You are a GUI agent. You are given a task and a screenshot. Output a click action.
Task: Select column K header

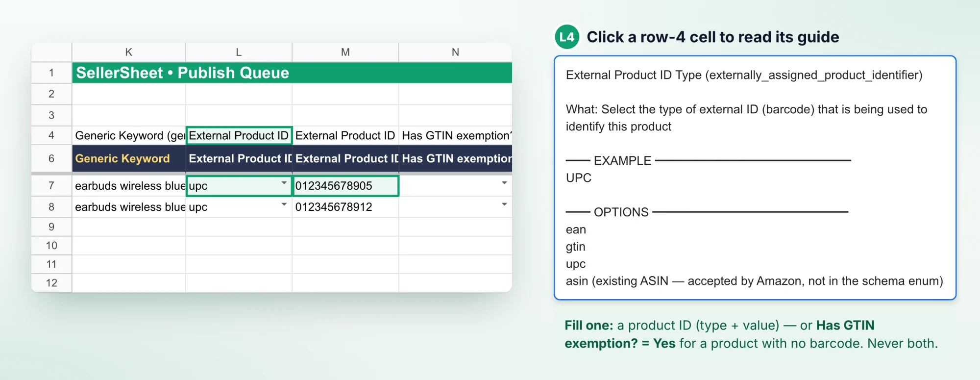[x=129, y=52]
